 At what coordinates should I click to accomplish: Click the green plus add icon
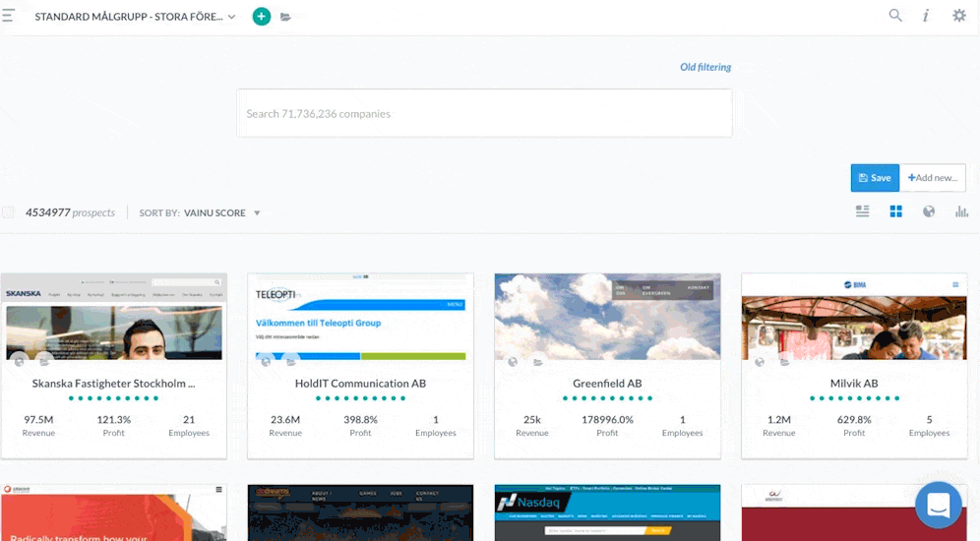tap(261, 17)
